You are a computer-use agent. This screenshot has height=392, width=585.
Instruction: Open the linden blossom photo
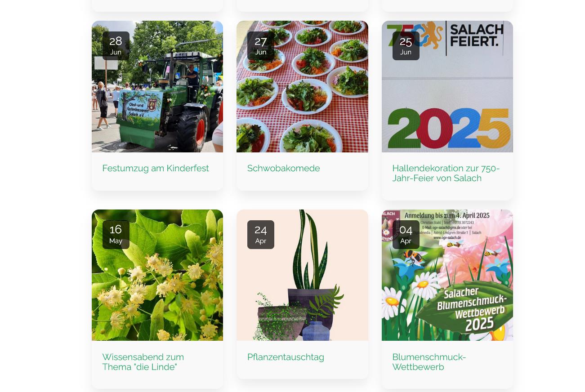(x=157, y=275)
